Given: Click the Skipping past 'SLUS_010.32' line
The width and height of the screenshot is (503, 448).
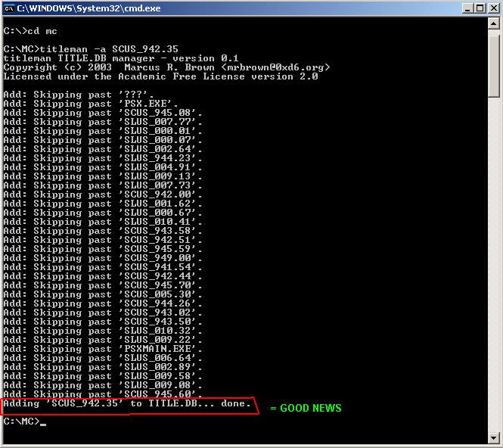Looking at the screenshot, I should [103, 331].
